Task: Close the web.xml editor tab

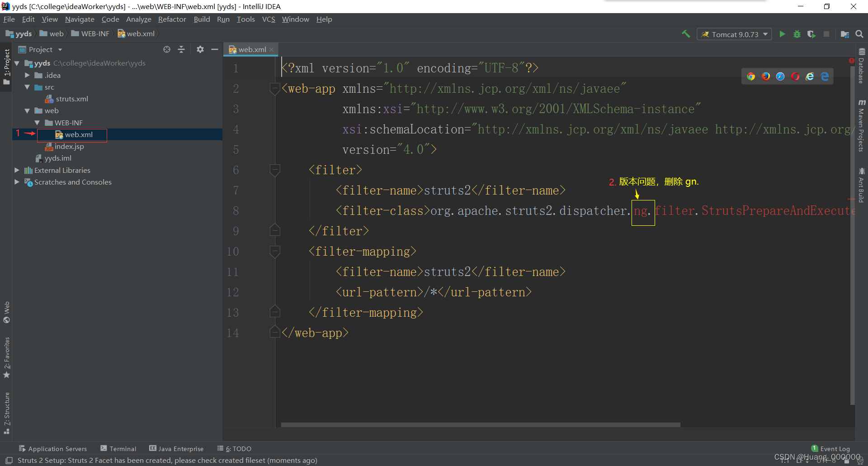Action: [271, 50]
